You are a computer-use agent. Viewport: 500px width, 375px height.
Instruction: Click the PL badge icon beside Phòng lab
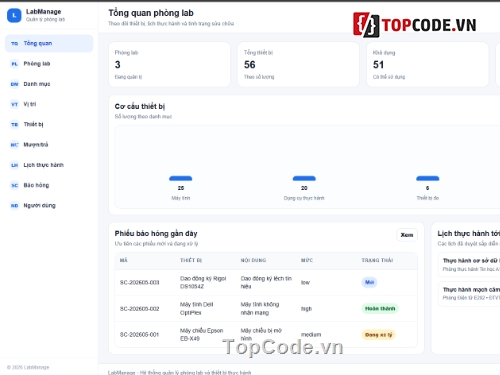tap(14, 64)
